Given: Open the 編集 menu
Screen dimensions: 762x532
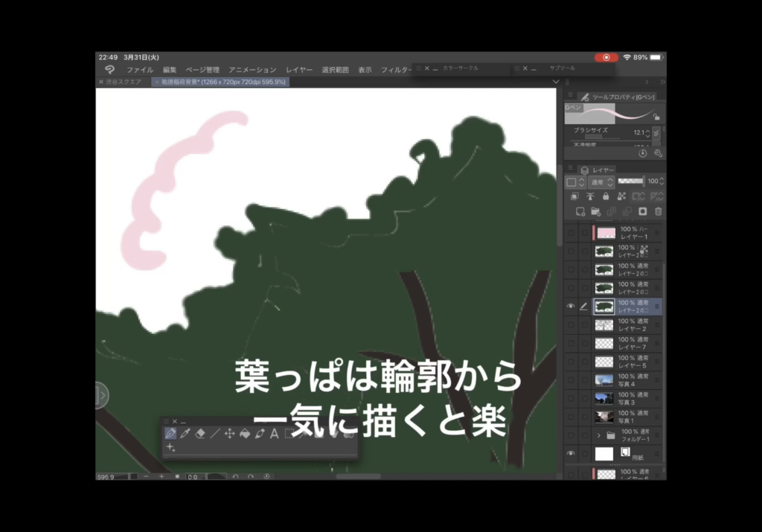Looking at the screenshot, I should (170, 70).
